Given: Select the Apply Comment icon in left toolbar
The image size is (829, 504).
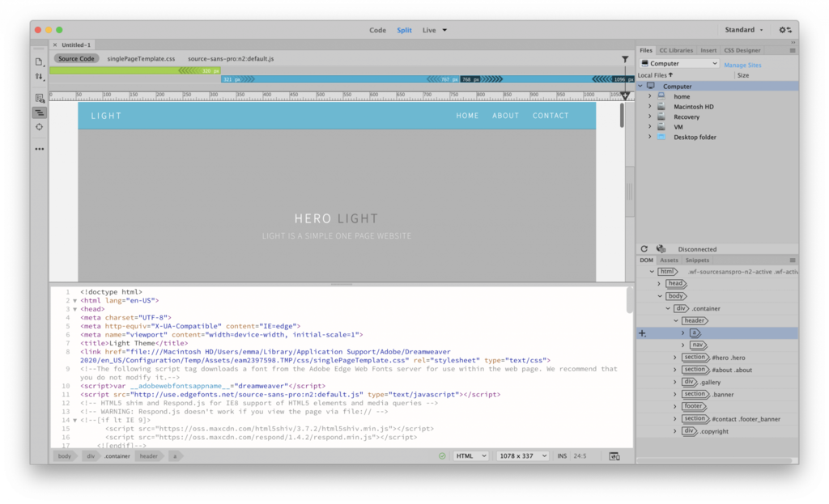Looking at the screenshot, I should (39, 128).
